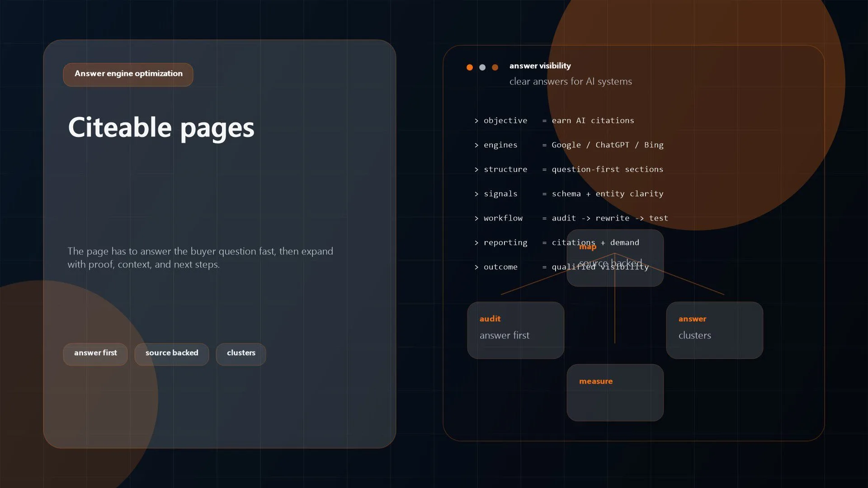Open the answer clusters card

point(715,330)
